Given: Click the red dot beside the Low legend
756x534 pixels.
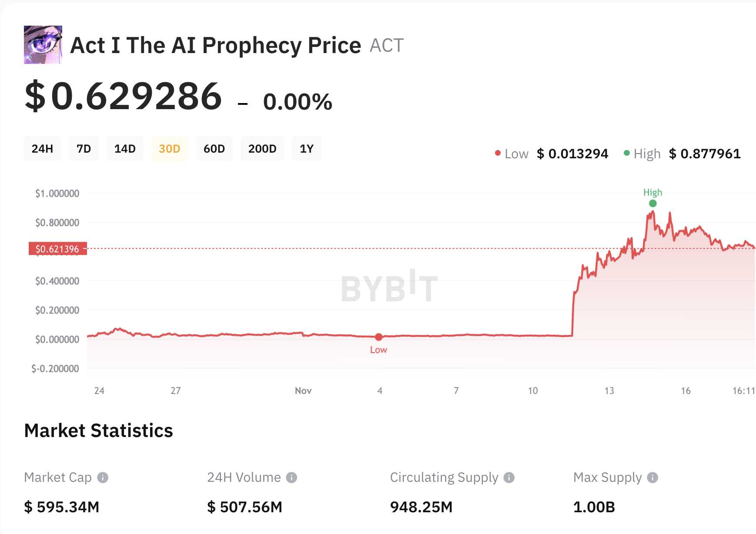Looking at the screenshot, I should pyautogui.click(x=498, y=153).
